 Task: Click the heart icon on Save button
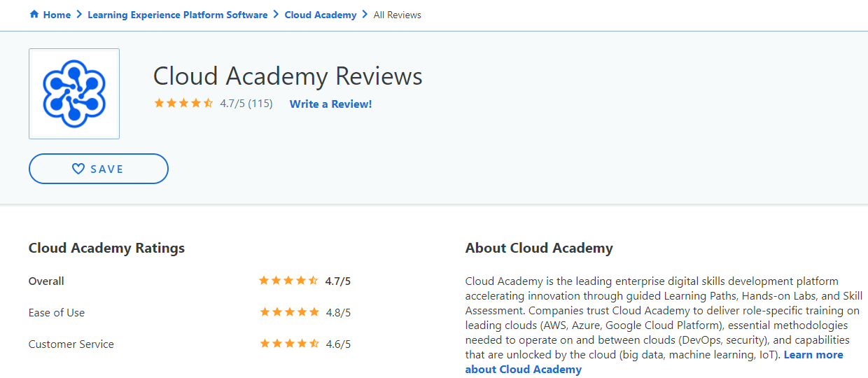(x=78, y=169)
